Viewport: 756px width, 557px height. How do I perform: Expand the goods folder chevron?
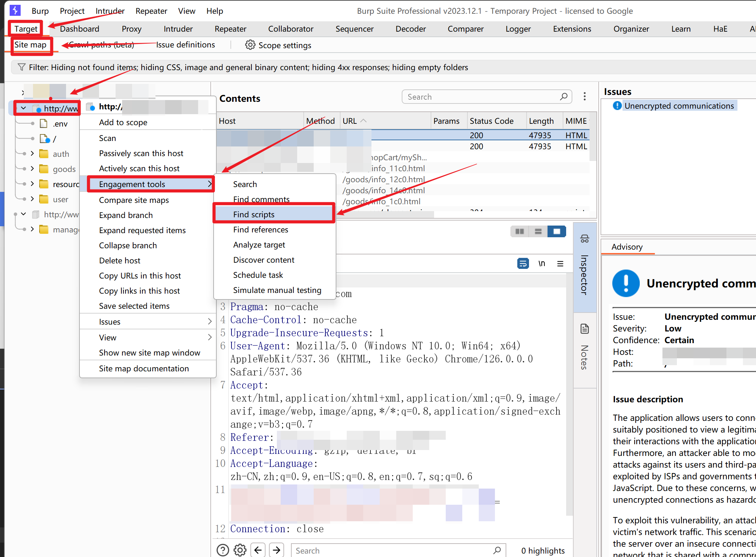click(x=32, y=168)
